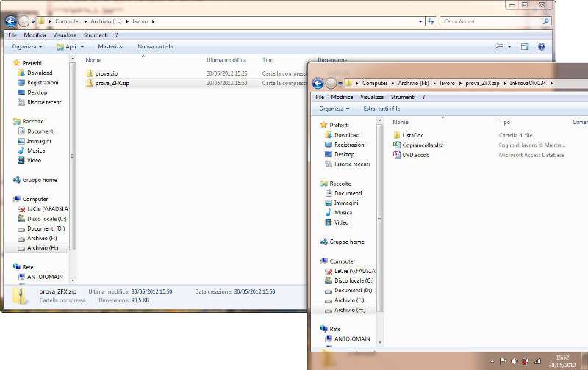Click Archivio (H:) breadcrumb in lavoro window

tap(106, 21)
